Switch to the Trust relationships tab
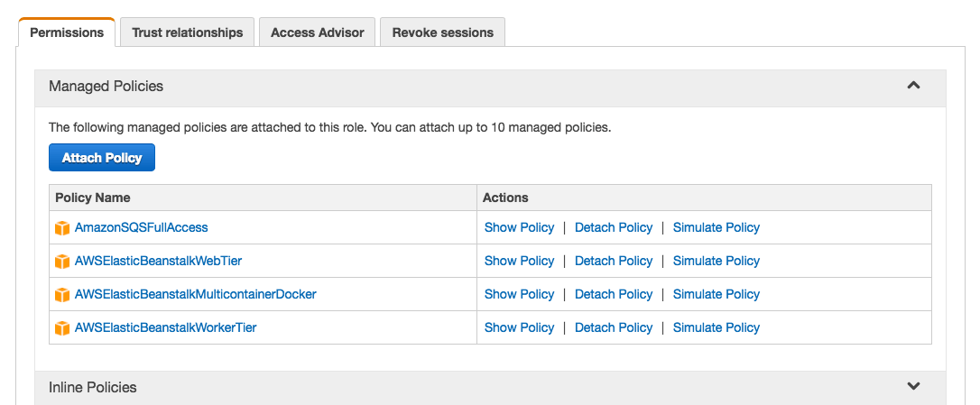The image size is (980, 405). (187, 32)
